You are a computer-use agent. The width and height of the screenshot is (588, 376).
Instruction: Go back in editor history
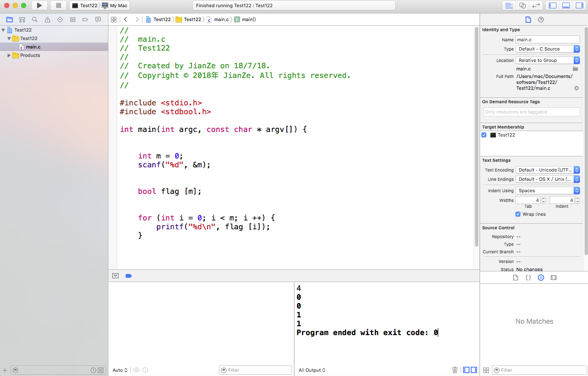(126, 19)
